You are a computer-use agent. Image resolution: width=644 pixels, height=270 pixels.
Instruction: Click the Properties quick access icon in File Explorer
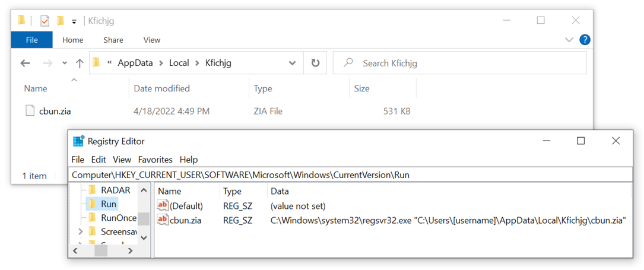[45, 21]
